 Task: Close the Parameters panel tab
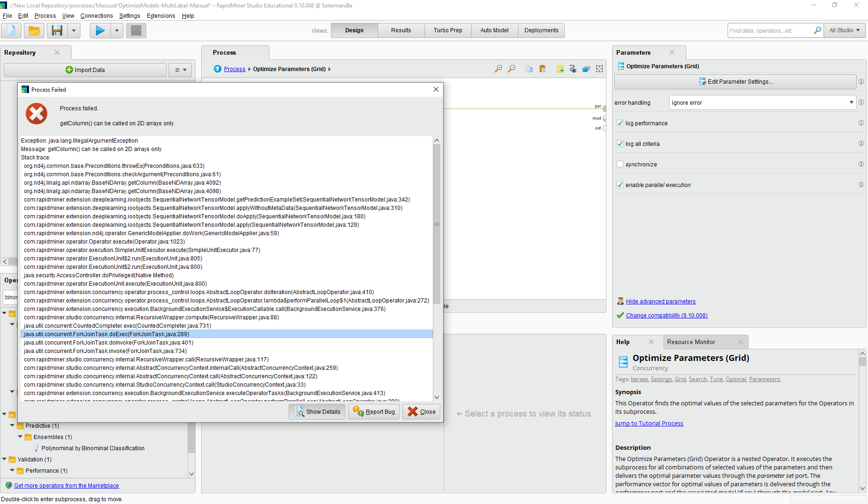tap(672, 52)
